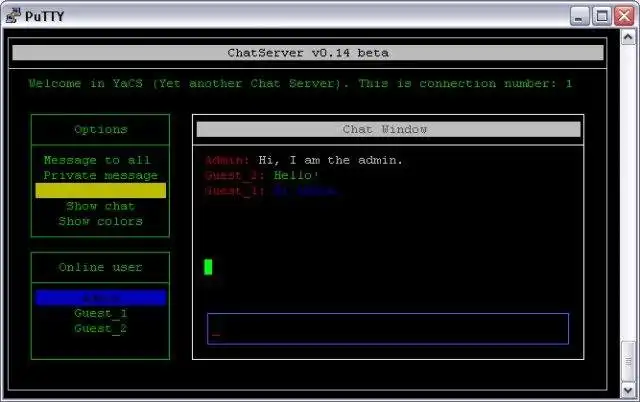This screenshot has width=640, height=402.
Task: Choose the "Private message" option
Action: pos(100,175)
